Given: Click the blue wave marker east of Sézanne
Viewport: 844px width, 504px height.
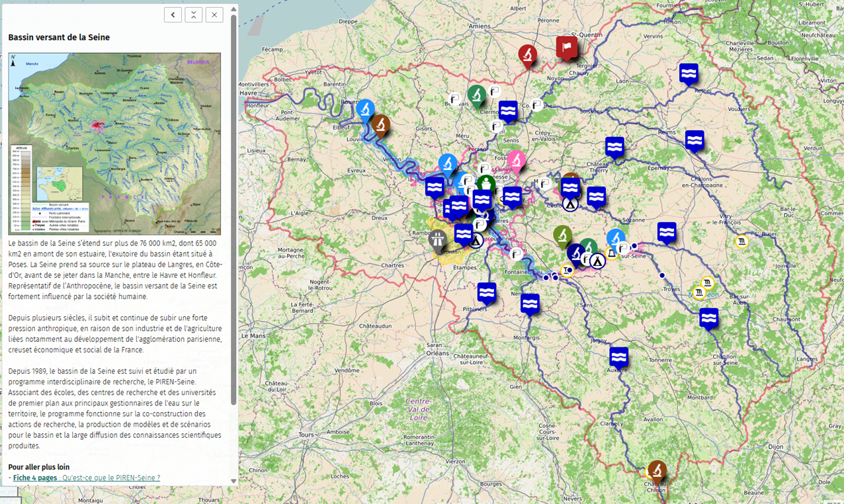Looking at the screenshot, I should 667,232.
